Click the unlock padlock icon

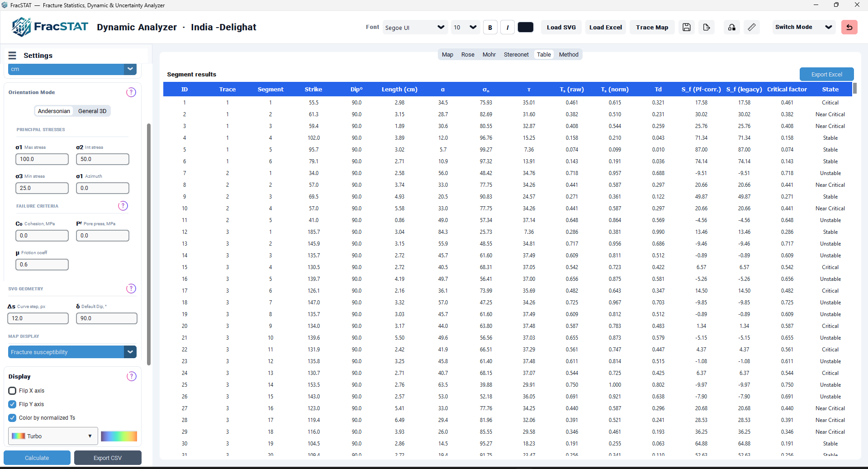pyautogui.click(x=732, y=27)
